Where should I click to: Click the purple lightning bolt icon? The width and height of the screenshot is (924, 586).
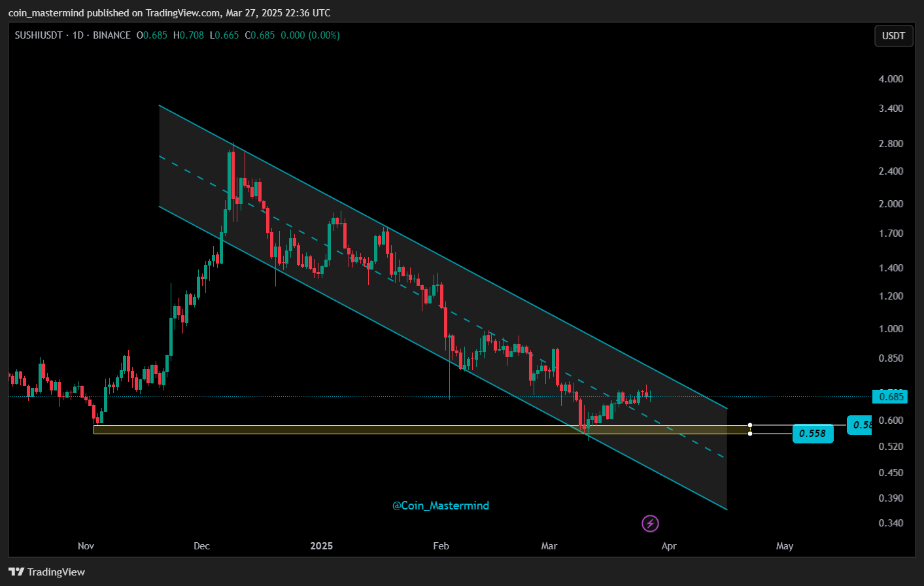coord(650,523)
